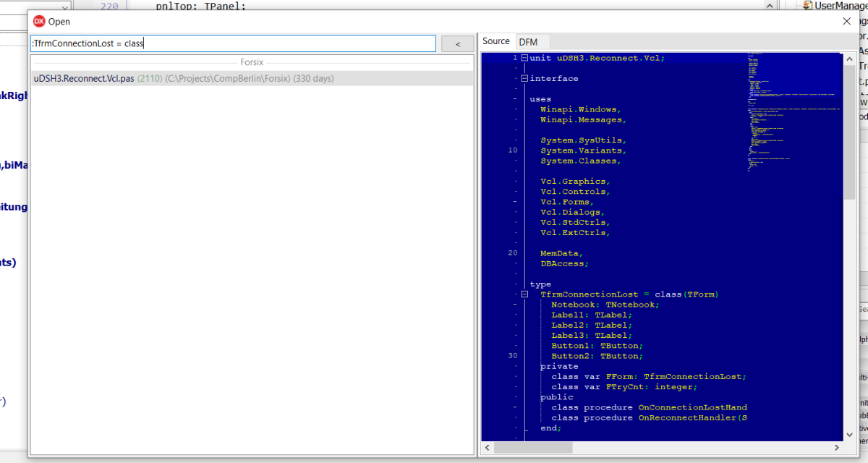Click the 'Label3: TLabel;' line
The image size is (868, 463).
click(592, 335)
